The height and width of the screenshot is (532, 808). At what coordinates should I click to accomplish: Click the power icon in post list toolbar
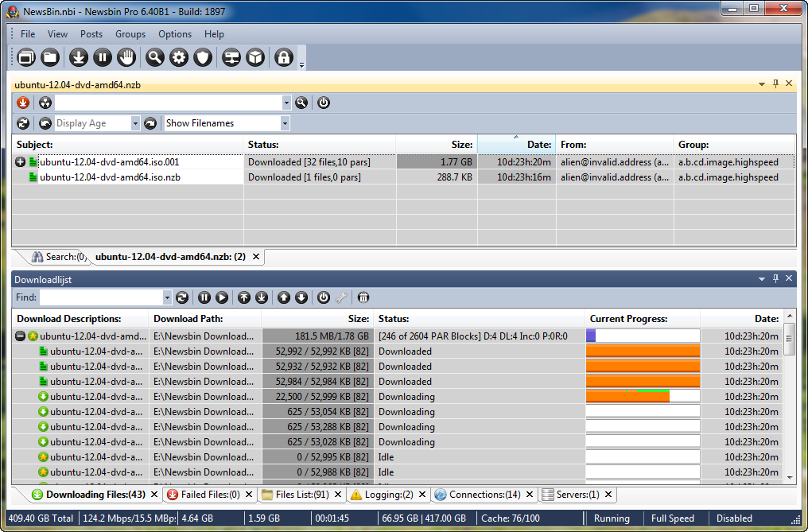[x=323, y=103]
